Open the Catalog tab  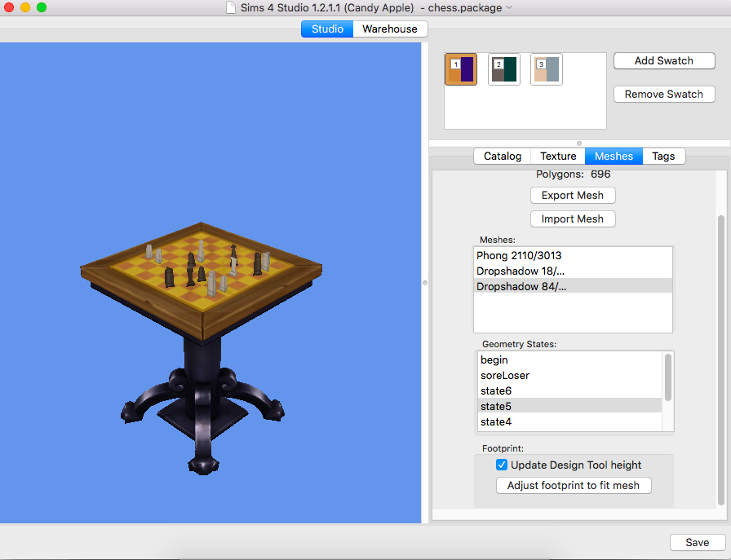point(502,156)
